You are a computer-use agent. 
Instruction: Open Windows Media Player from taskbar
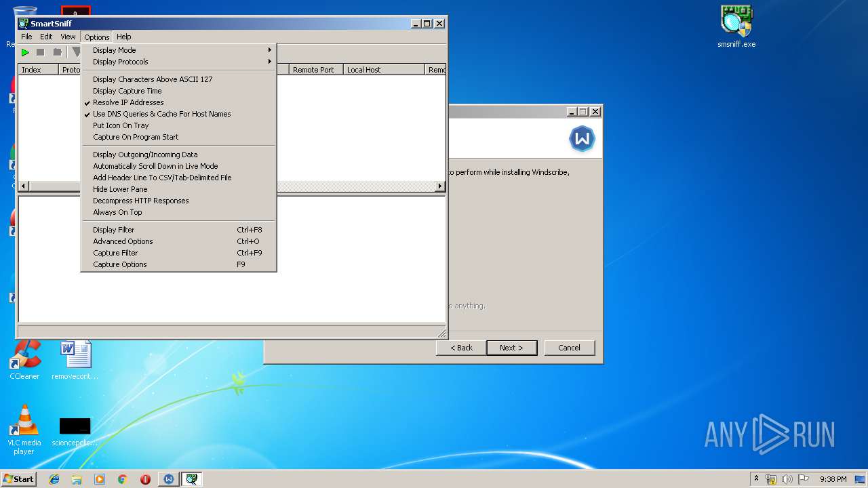coord(100,479)
